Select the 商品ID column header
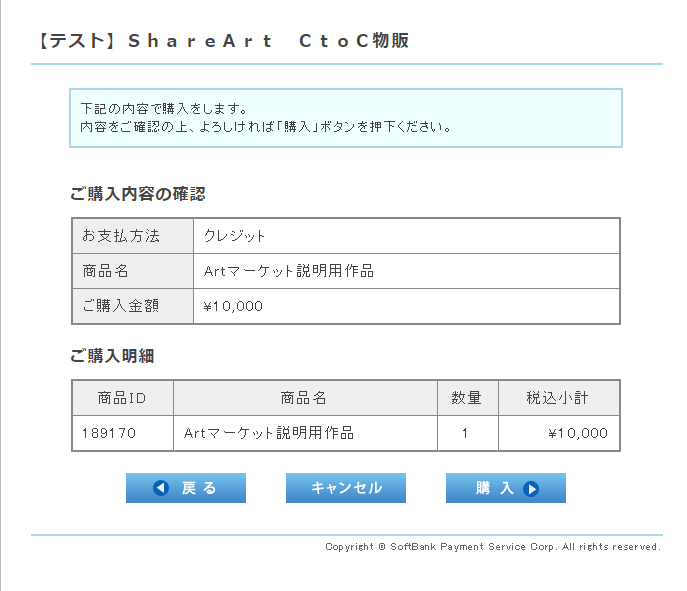 point(123,398)
